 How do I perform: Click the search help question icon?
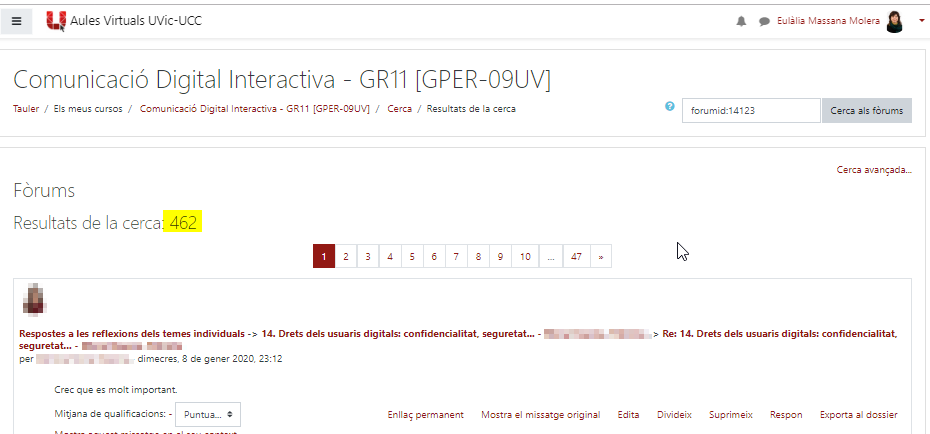[x=670, y=106]
